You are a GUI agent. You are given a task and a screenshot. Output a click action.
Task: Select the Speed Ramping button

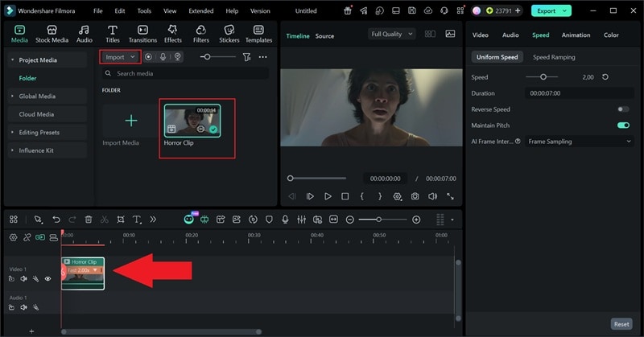(554, 57)
